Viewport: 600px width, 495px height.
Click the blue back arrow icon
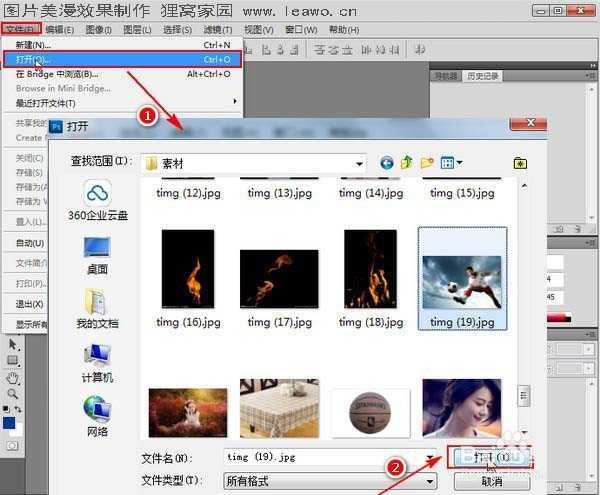click(386, 163)
